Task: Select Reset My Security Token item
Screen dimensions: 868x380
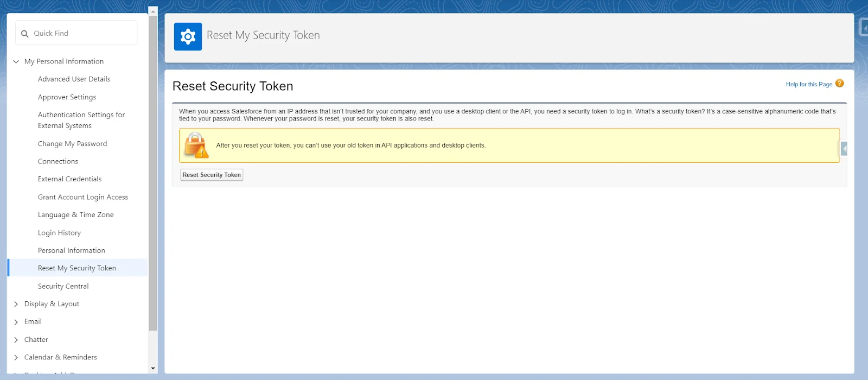Action: (x=77, y=268)
